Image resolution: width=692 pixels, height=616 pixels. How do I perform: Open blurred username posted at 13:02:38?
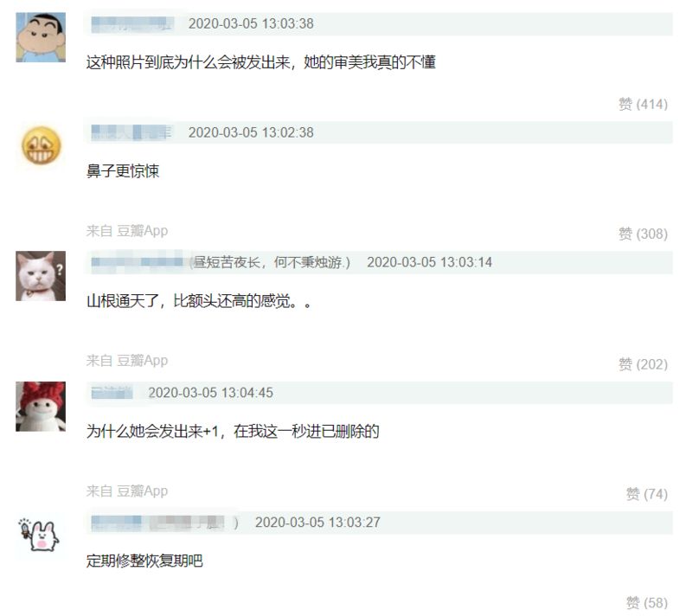coord(131,132)
